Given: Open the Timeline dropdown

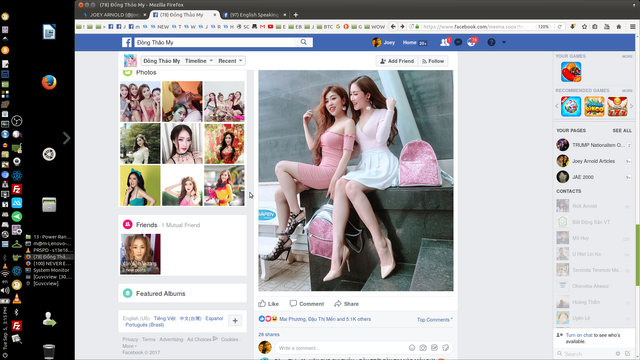Looking at the screenshot, I should (x=199, y=61).
